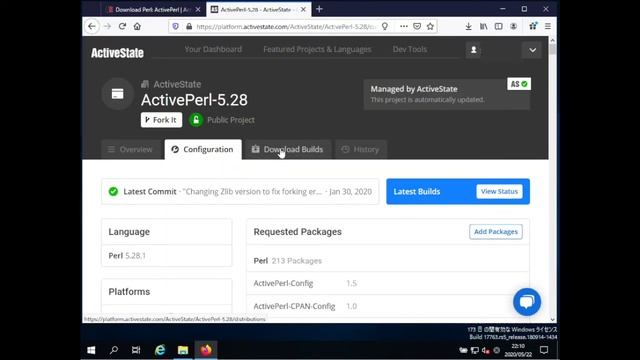Click the Latest Commit message bar

tap(240, 191)
